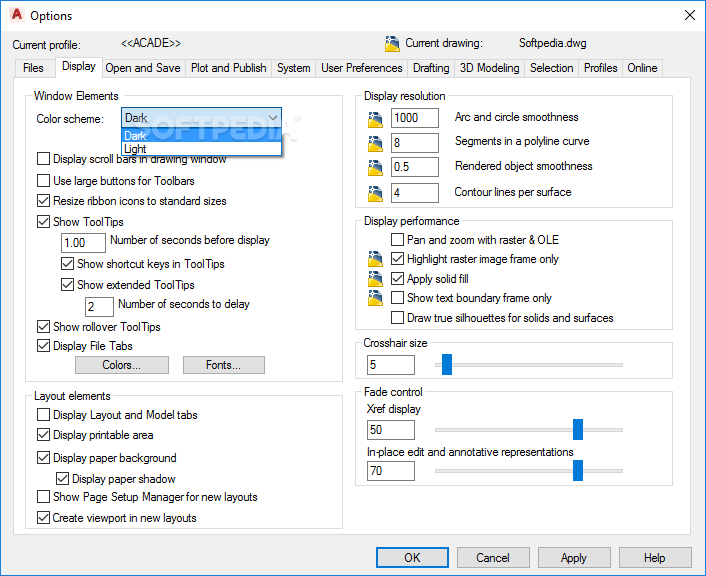Viewport: 706px width, 576px height.
Task: Switch to the System tab
Action: (294, 68)
